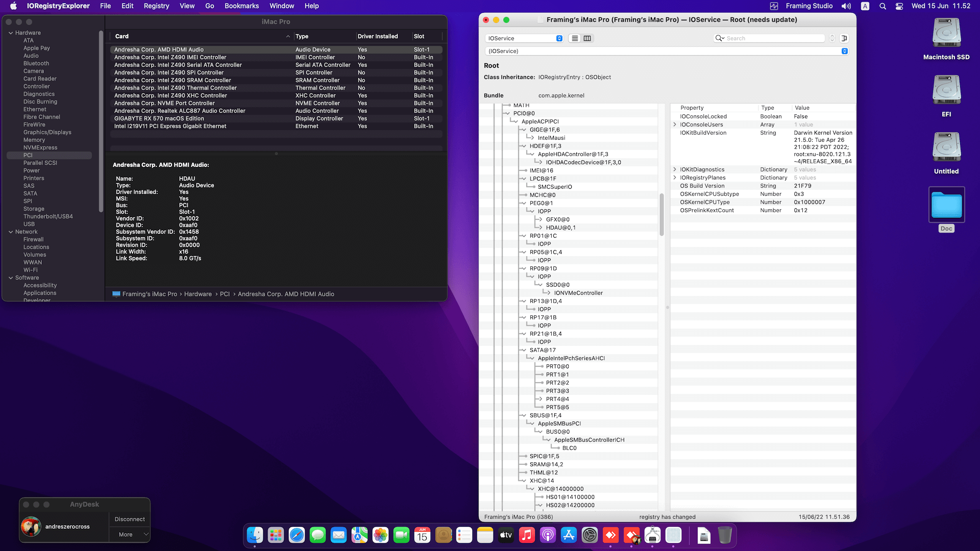The width and height of the screenshot is (980, 551).
Task: Open Launchpad from the Dock
Action: (x=276, y=535)
